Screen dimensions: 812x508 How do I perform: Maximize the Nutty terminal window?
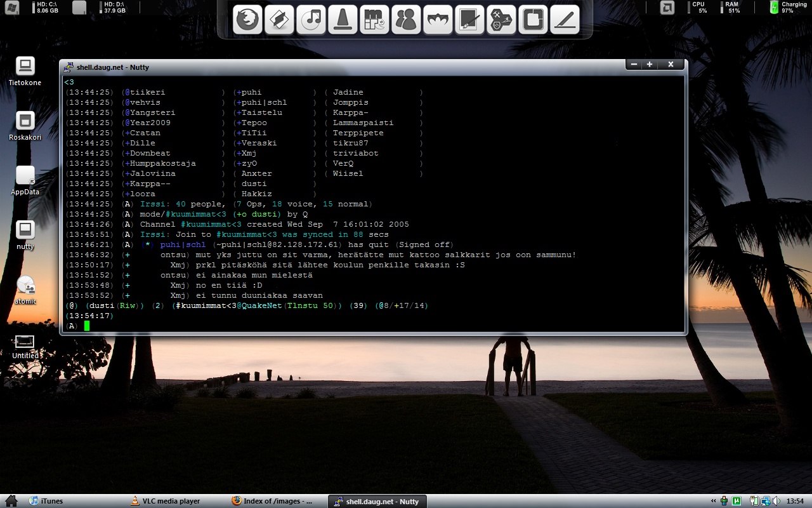(650, 64)
